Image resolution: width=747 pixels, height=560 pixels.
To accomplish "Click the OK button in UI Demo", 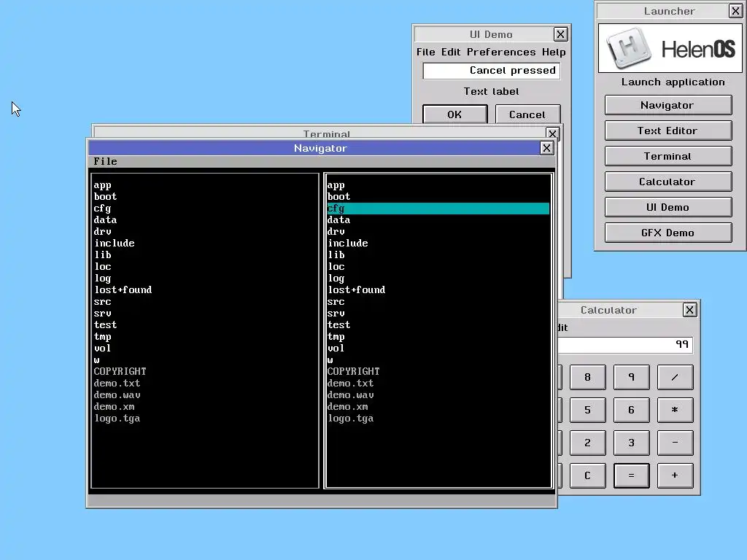I will pyautogui.click(x=455, y=114).
